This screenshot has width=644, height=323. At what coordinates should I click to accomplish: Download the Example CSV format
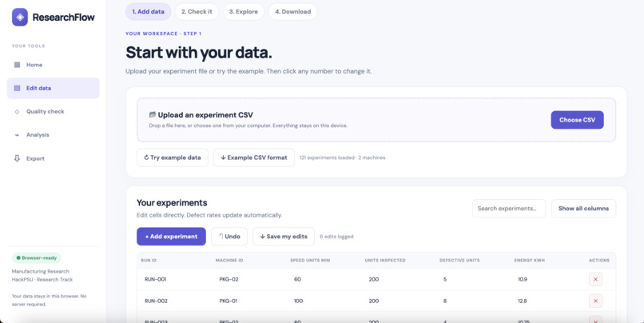pos(254,158)
